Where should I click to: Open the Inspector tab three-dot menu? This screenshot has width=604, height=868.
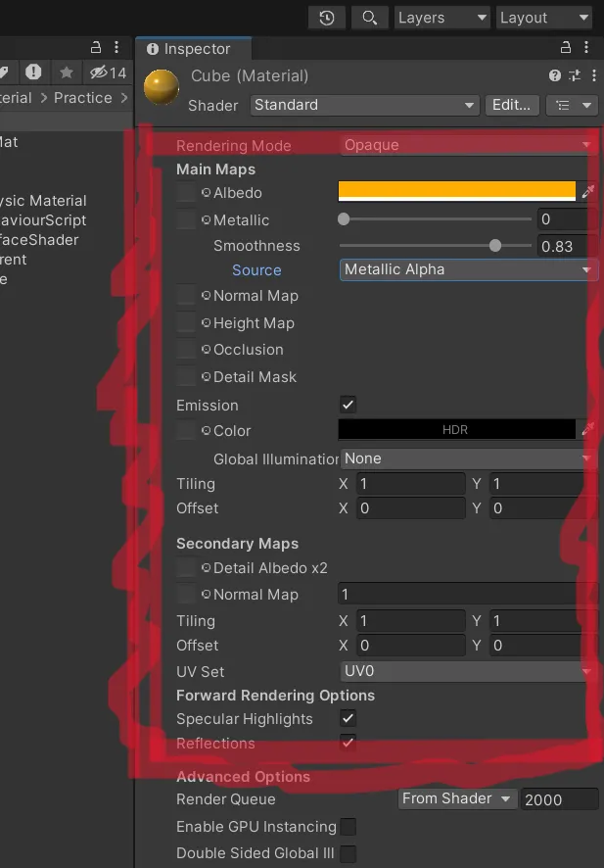click(586, 48)
